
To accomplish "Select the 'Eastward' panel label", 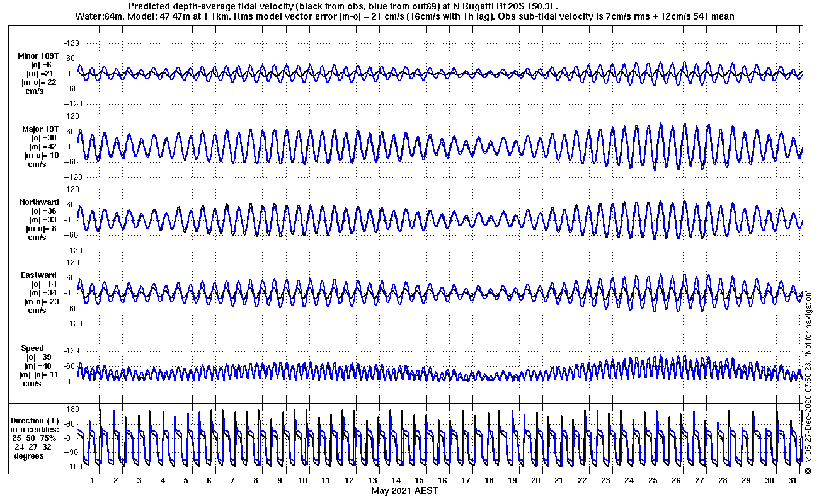I will 40,275.
